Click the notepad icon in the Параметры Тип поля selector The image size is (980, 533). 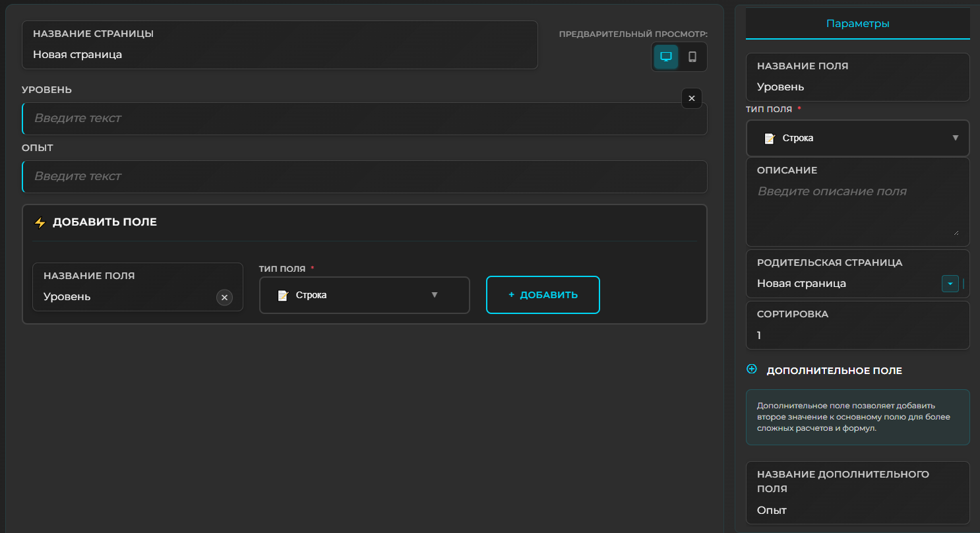point(769,139)
